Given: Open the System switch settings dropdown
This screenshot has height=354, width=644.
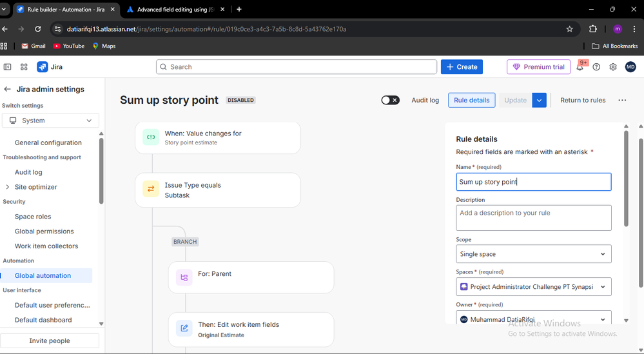Looking at the screenshot, I should 50,121.
